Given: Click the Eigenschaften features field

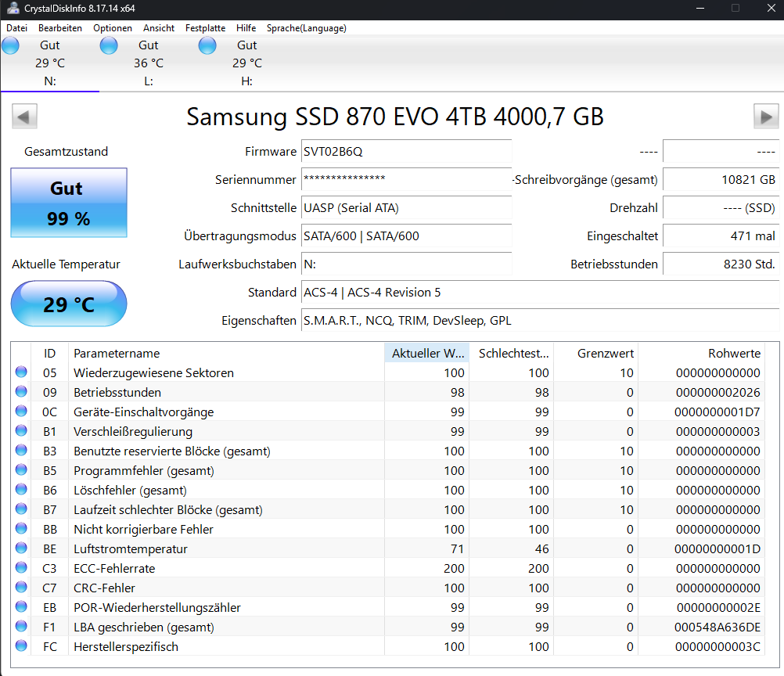Looking at the screenshot, I should click(x=540, y=321).
